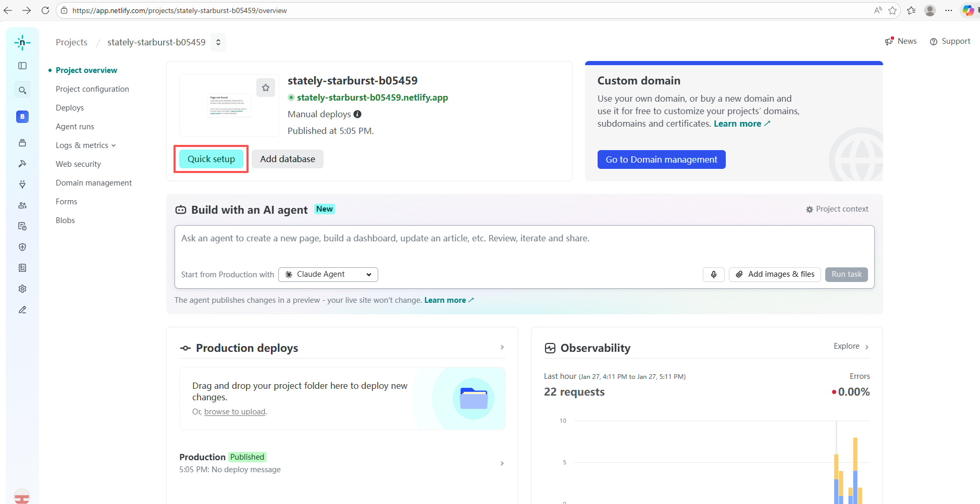This screenshot has height=504, width=980.
Task: Open the plug Extensions icon in sidebar
Action: (x=22, y=185)
